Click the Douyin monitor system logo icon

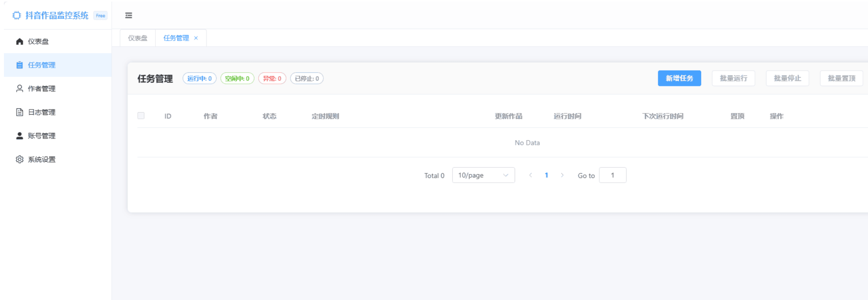[x=17, y=15]
